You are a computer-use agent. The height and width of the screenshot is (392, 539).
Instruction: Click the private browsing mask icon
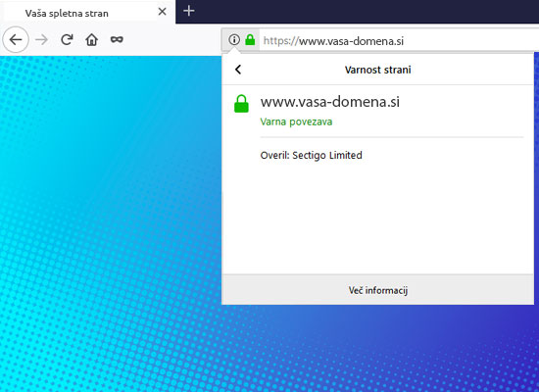[x=117, y=40]
